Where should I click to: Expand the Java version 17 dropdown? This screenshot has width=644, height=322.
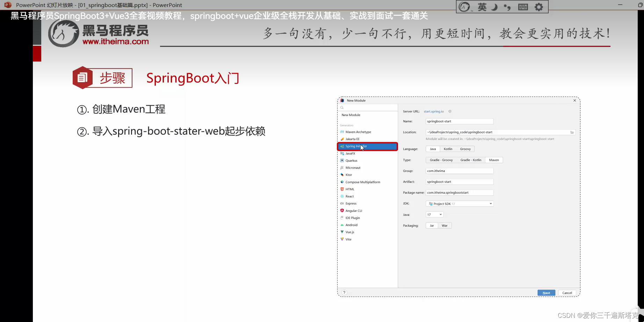434,214
